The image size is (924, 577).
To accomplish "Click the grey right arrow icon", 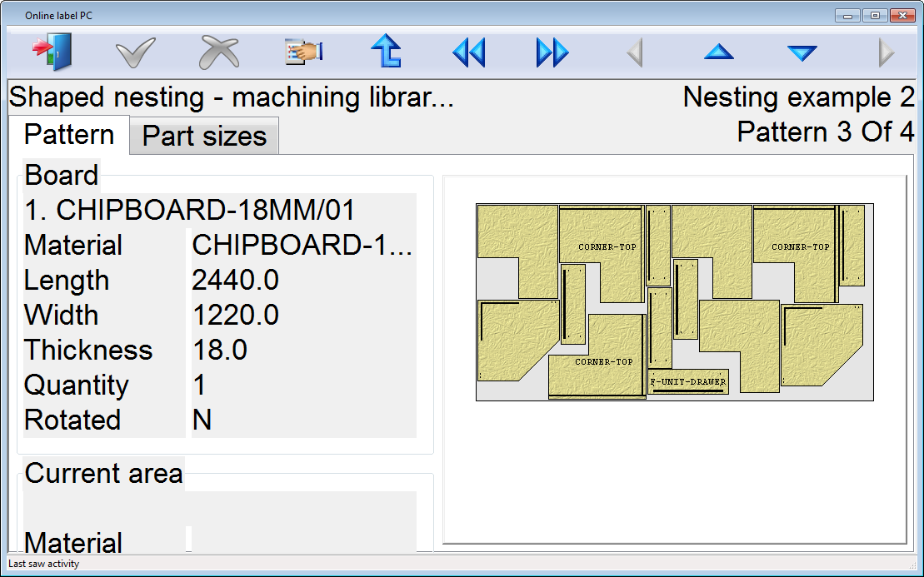I will (886, 52).
